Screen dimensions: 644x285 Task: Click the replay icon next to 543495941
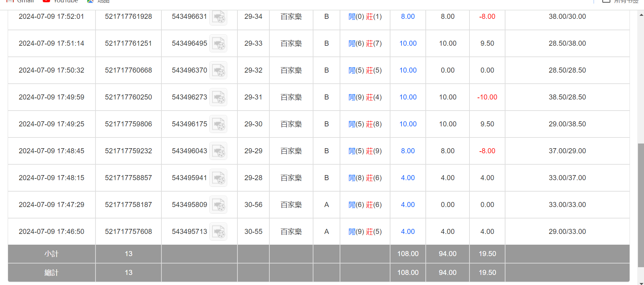[x=218, y=178]
